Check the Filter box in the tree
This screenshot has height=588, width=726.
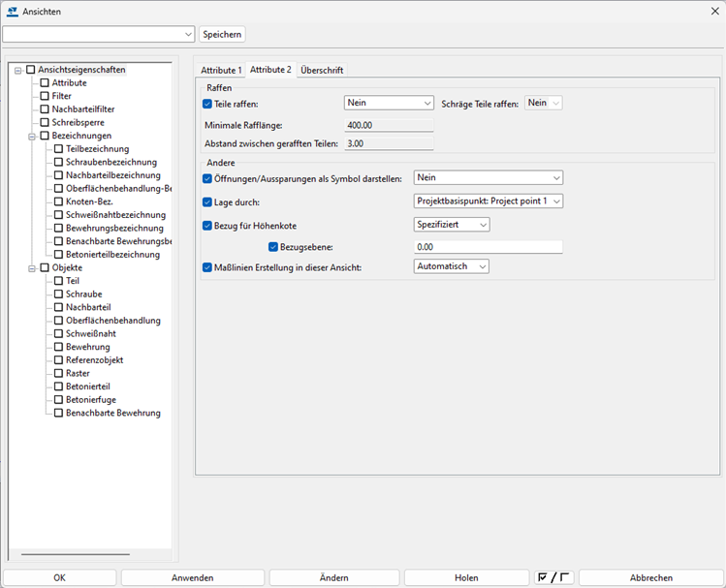coord(45,96)
